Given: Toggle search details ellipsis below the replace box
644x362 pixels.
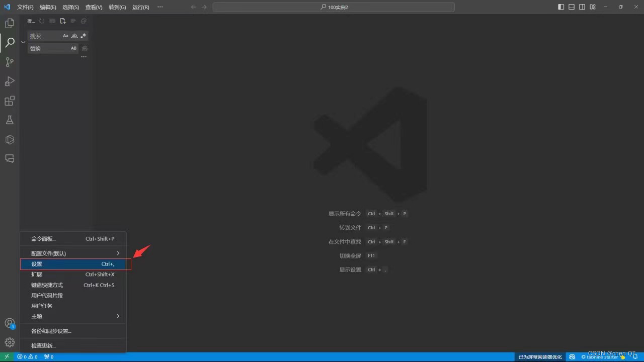Looking at the screenshot, I should pos(84,57).
